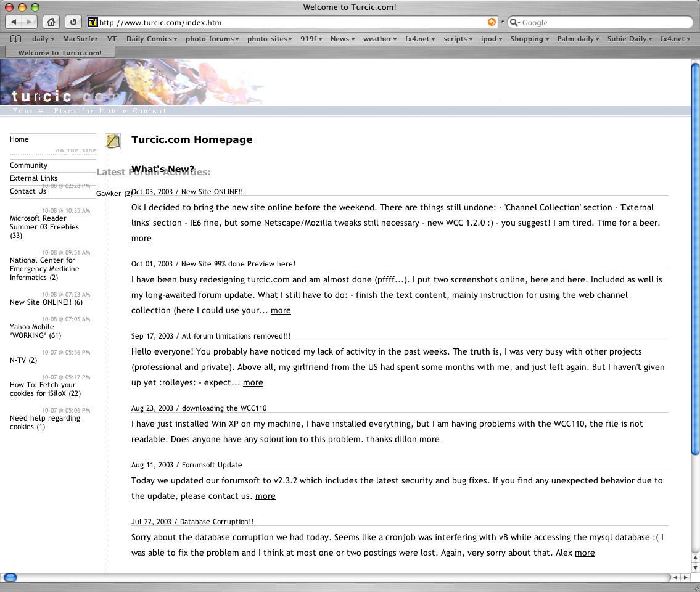Screen dimensions: 700x592
Task: Click the notepad icon beside Turcic.com Homepage
Action: coord(113,141)
